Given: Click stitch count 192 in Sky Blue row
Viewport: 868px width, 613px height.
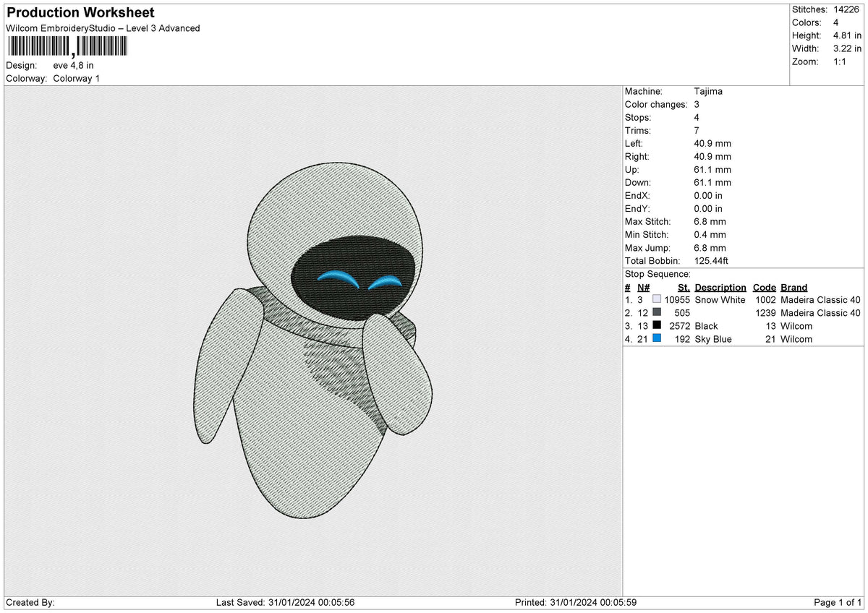Looking at the screenshot, I should point(682,338).
